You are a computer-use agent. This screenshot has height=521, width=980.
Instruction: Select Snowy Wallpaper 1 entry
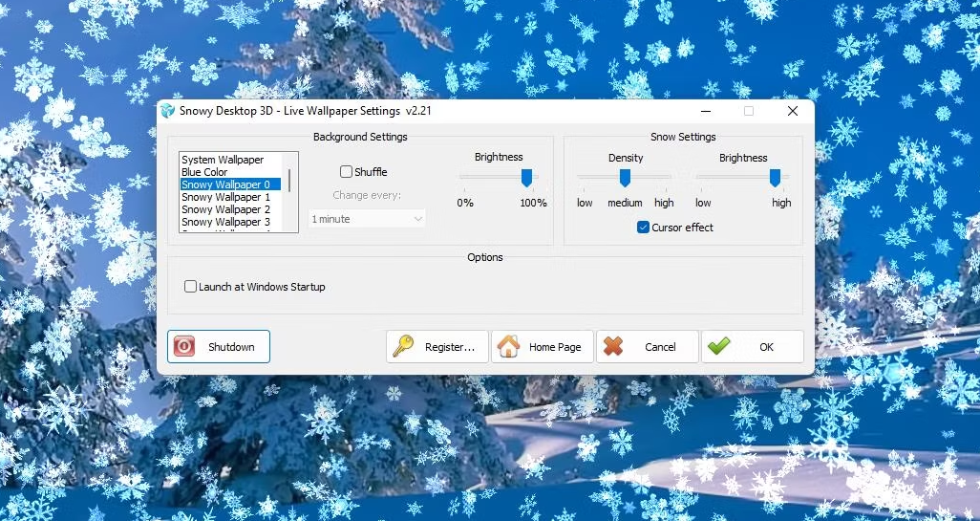225,197
